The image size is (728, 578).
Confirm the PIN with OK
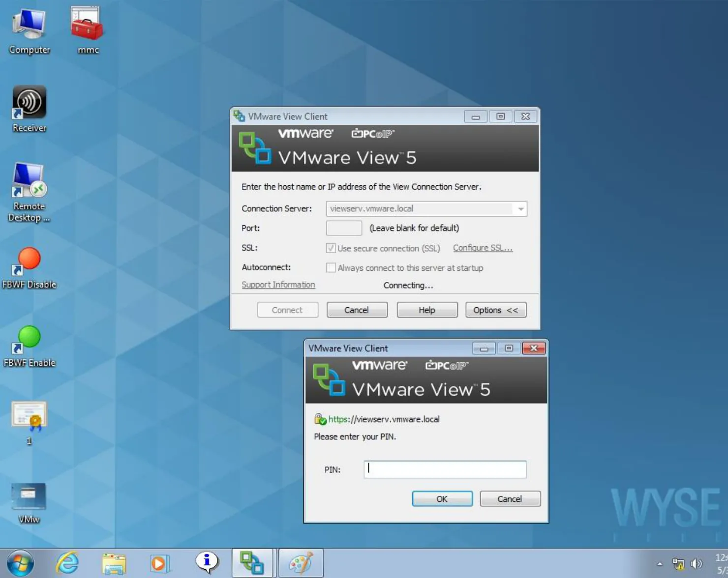click(x=442, y=499)
